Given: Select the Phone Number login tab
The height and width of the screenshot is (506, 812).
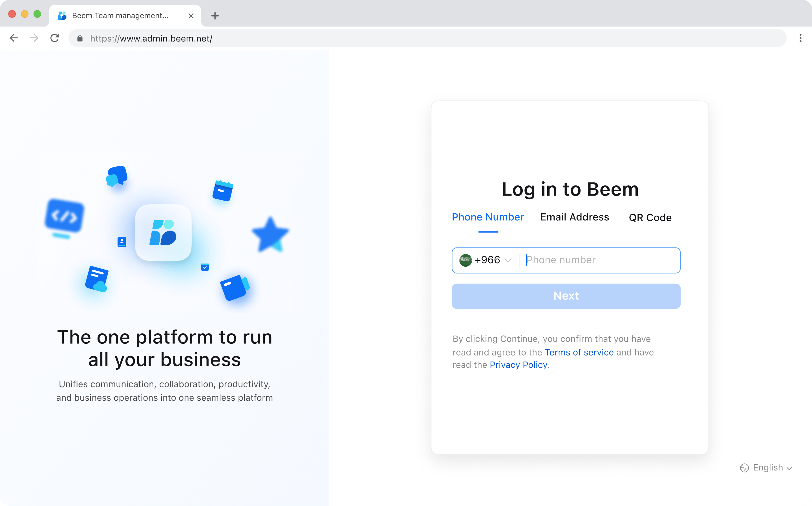Looking at the screenshot, I should [488, 217].
